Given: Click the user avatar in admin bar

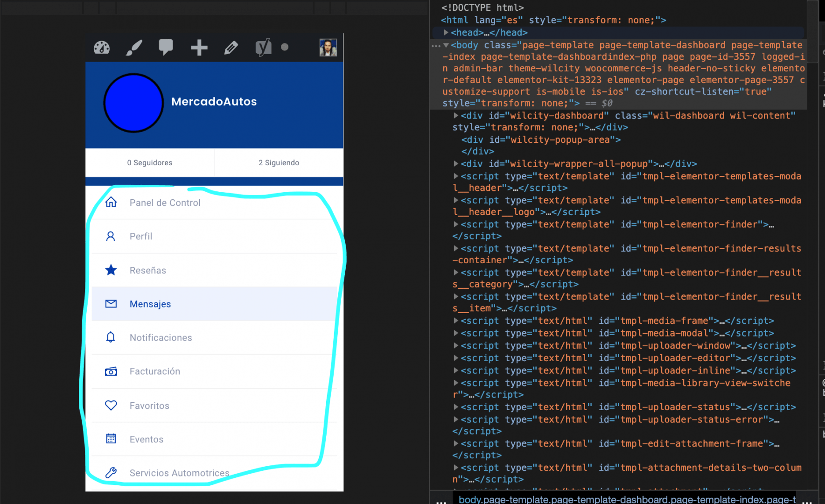Looking at the screenshot, I should point(328,48).
